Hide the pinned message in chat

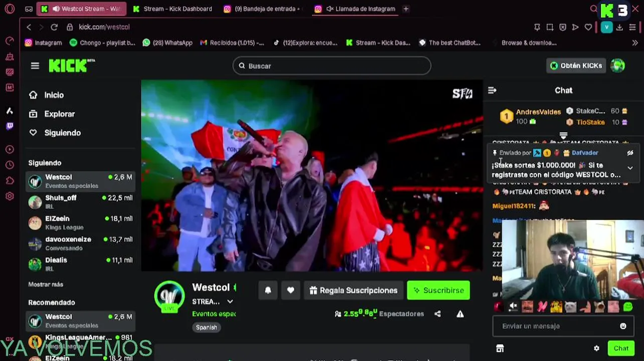tap(630, 153)
